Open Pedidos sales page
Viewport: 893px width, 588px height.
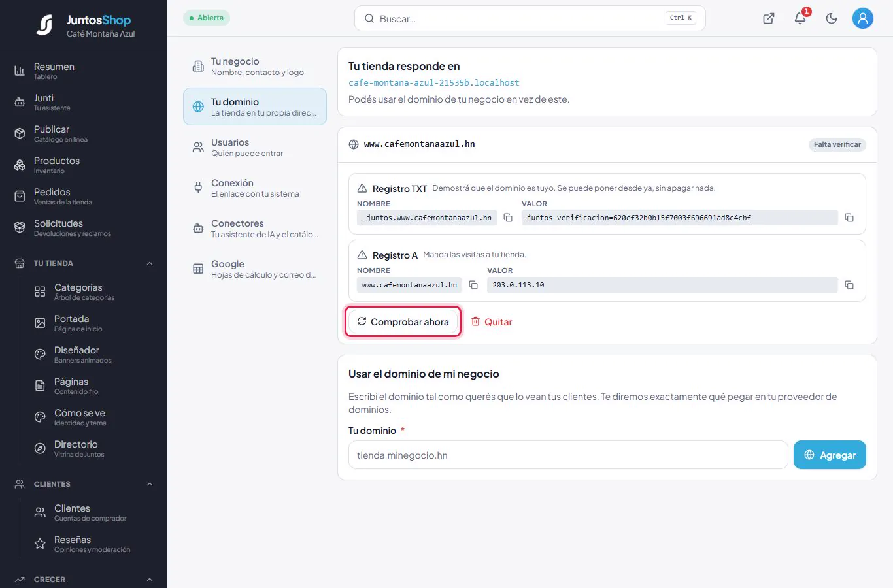(84, 196)
